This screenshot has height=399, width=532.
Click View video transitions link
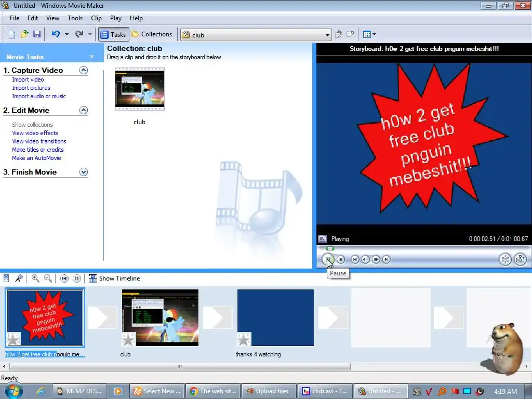click(39, 141)
